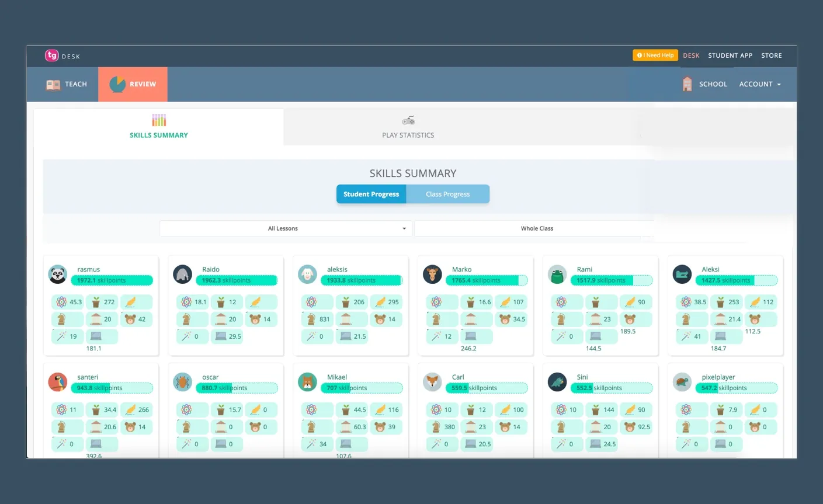Open Marko's student avatar
823x504 pixels.
(x=432, y=274)
